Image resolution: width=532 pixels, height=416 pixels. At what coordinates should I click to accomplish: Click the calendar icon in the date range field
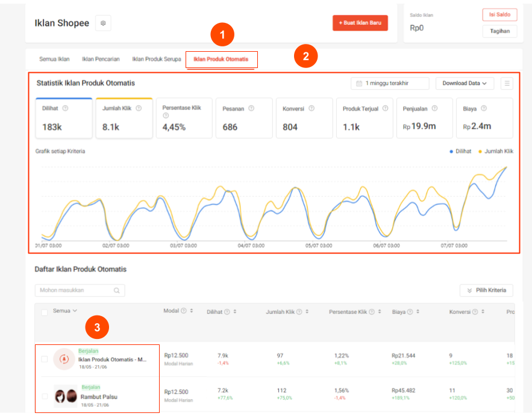tap(359, 84)
